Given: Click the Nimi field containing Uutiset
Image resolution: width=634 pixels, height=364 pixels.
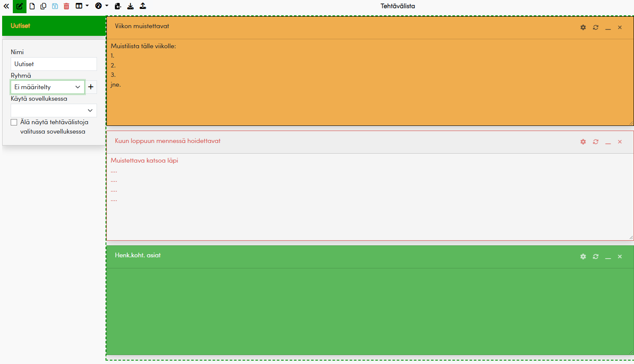Looking at the screenshot, I should pos(54,64).
